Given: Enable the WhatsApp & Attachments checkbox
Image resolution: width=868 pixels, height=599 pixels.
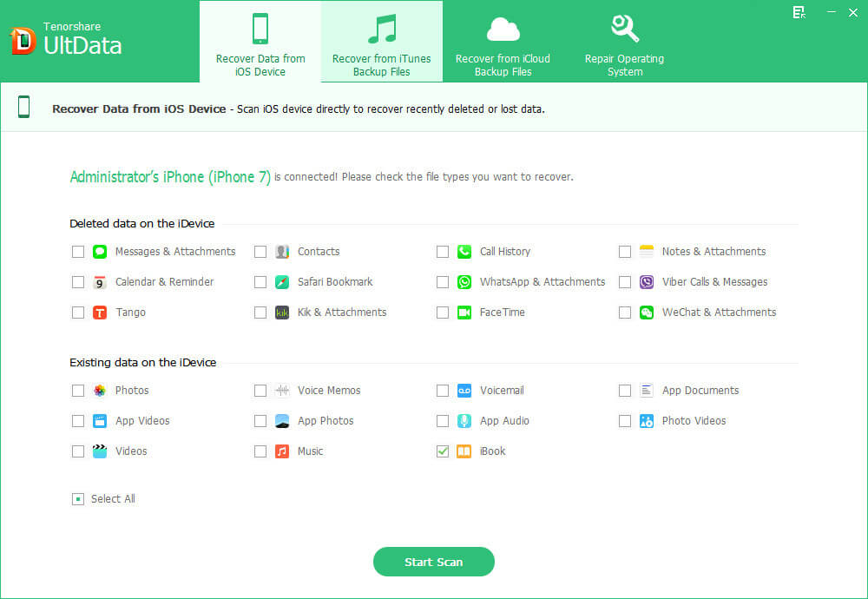Looking at the screenshot, I should pyautogui.click(x=443, y=282).
